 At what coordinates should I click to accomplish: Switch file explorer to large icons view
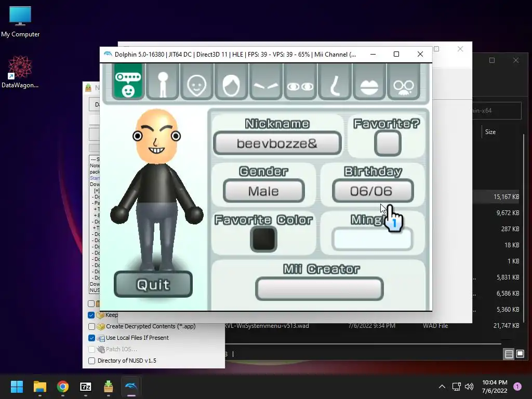coord(520,354)
